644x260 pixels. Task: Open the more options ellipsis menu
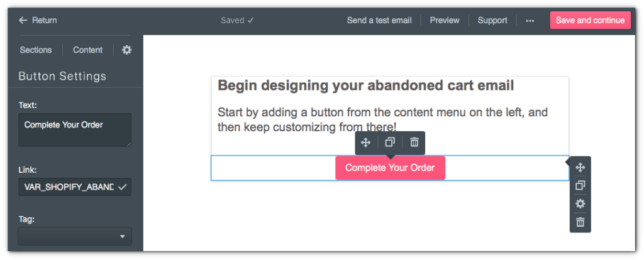pyautogui.click(x=530, y=21)
